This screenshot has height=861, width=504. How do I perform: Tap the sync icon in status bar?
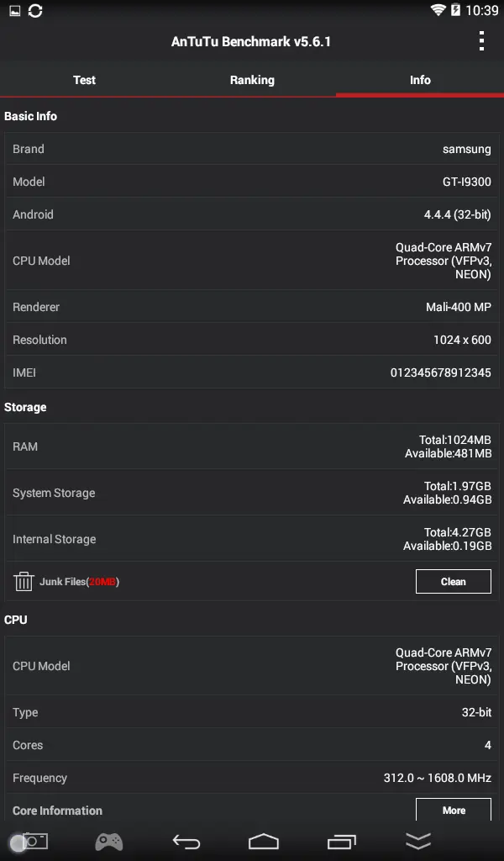point(35,10)
